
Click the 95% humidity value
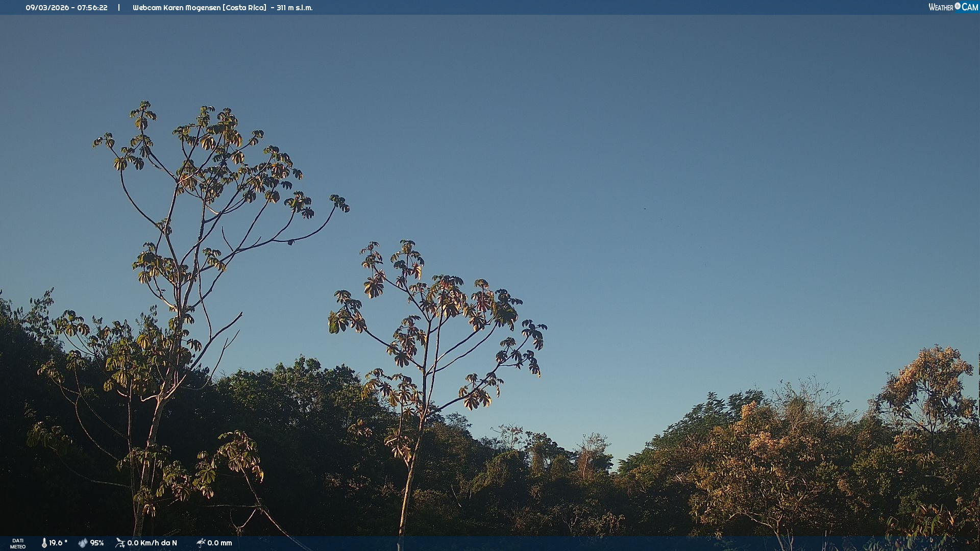click(x=97, y=543)
